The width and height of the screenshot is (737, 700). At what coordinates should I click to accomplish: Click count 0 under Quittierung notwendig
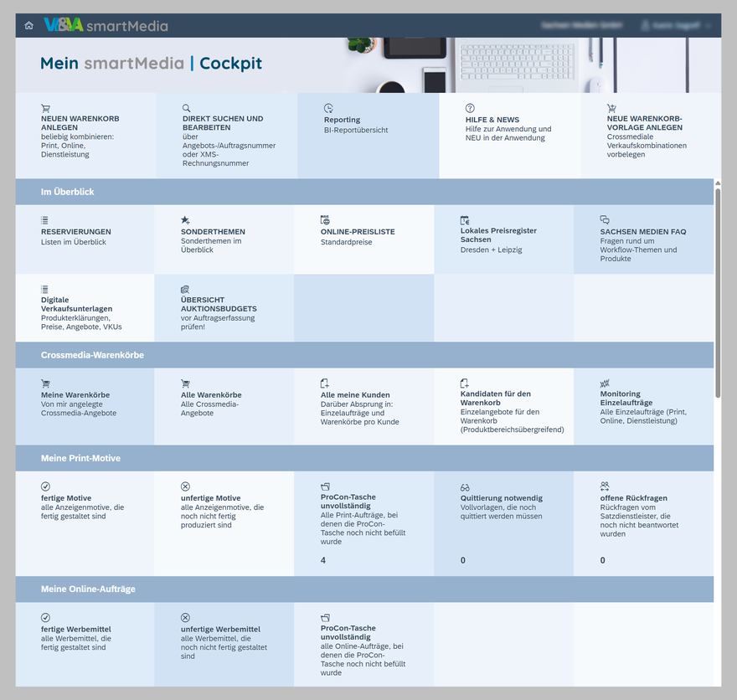pos(463,560)
